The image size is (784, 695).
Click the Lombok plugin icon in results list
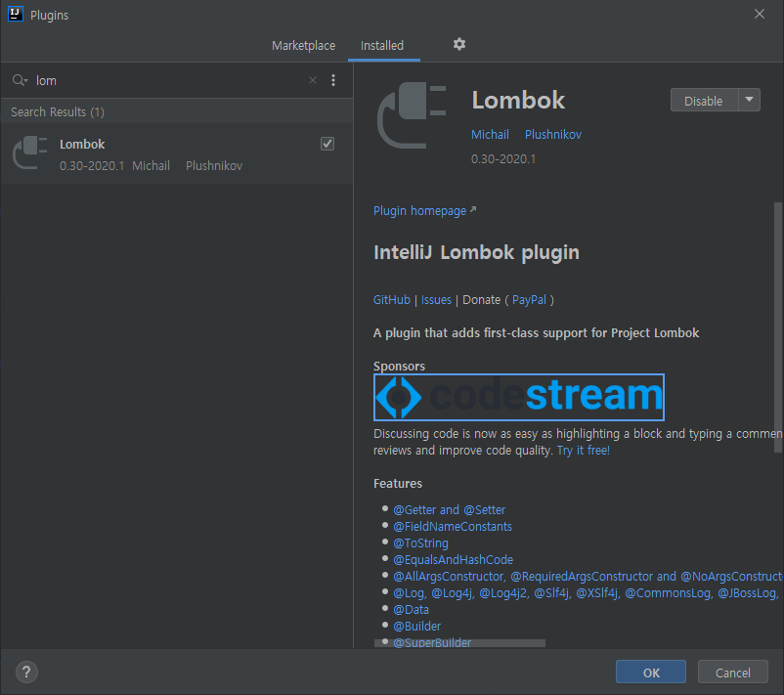[x=29, y=152]
